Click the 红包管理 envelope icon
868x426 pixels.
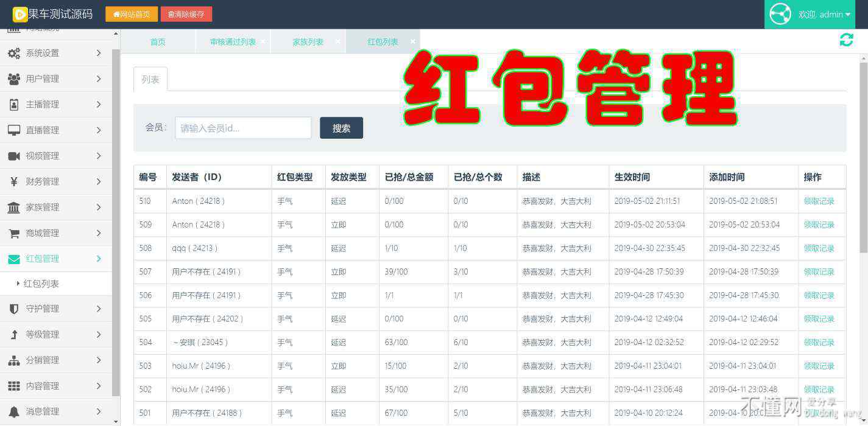coord(13,259)
